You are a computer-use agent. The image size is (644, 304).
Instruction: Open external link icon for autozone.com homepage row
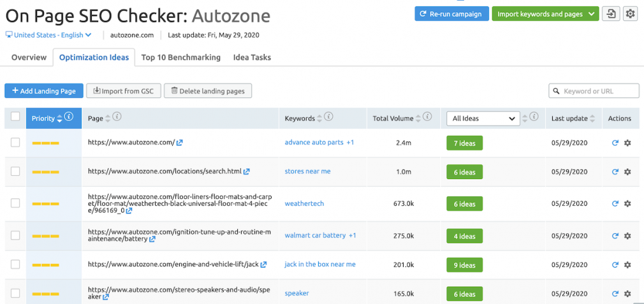click(179, 143)
